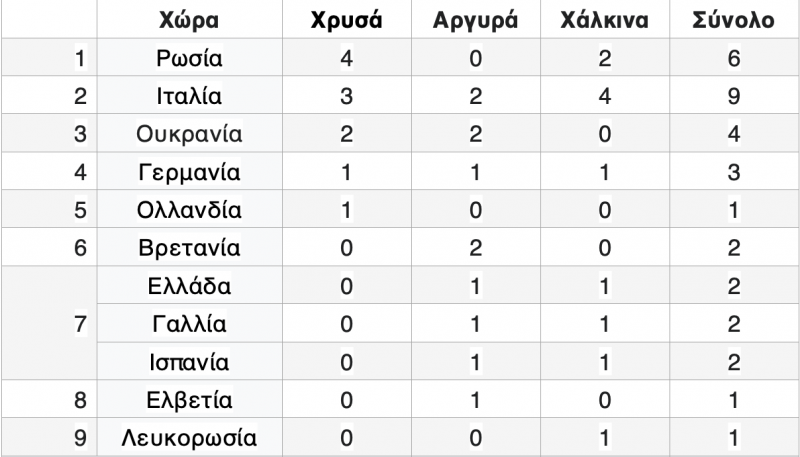Select the Ολλανδία country cell
Screen dimensions: 800x457
point(189,211)
